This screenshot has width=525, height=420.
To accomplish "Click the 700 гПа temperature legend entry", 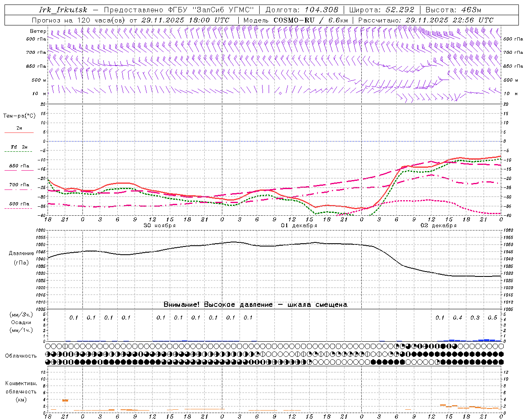I will pos(19,185).
